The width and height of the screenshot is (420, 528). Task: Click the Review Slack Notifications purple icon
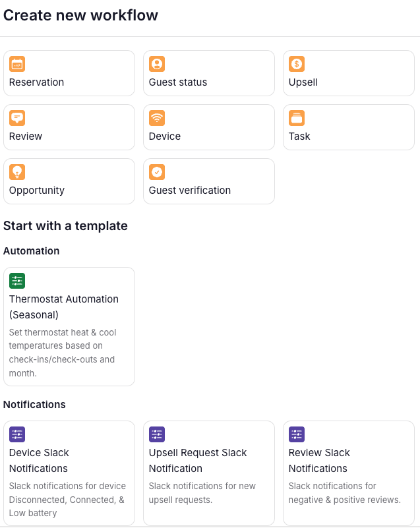coord(297,434)
